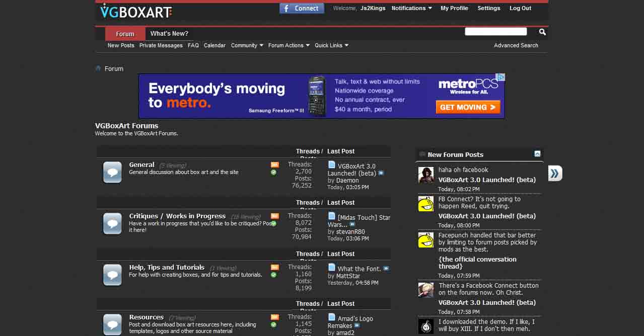Open the Settings page
Image resolution: width=644 pixels, height=336 pixels.
[488, 8]
